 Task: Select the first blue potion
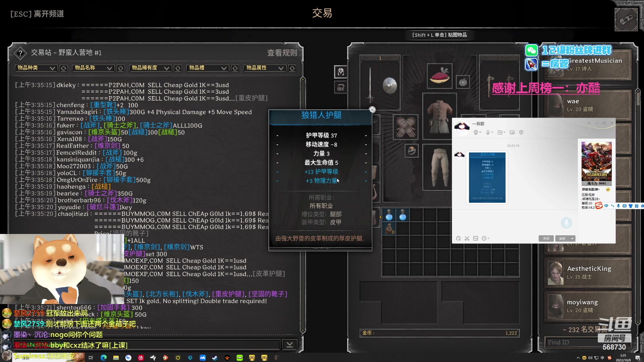click(389, 215)
